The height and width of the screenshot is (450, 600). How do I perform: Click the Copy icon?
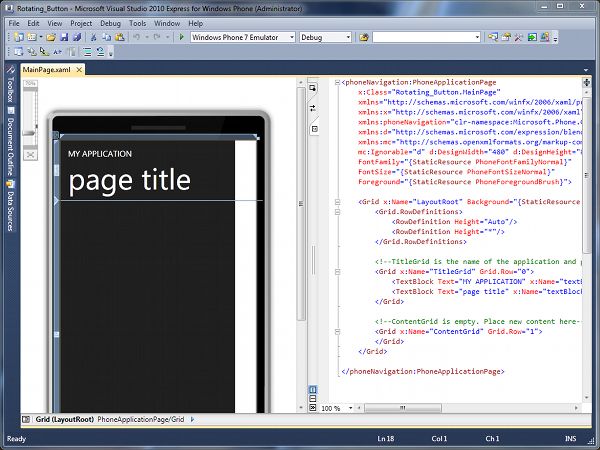tap(106, 37)
